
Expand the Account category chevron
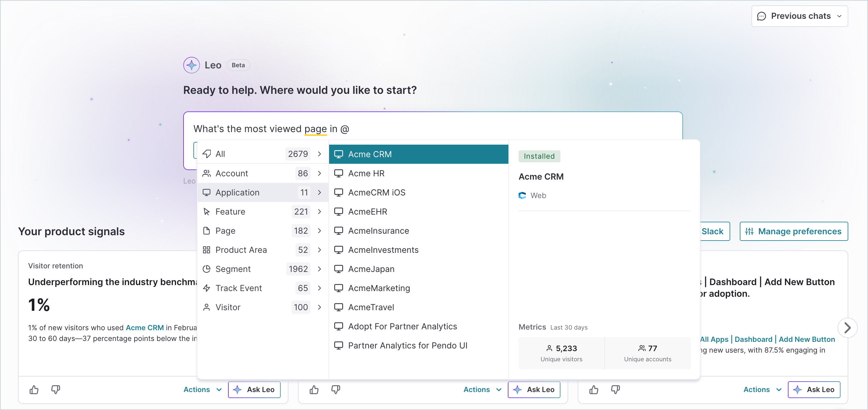[x=320, y=173]
